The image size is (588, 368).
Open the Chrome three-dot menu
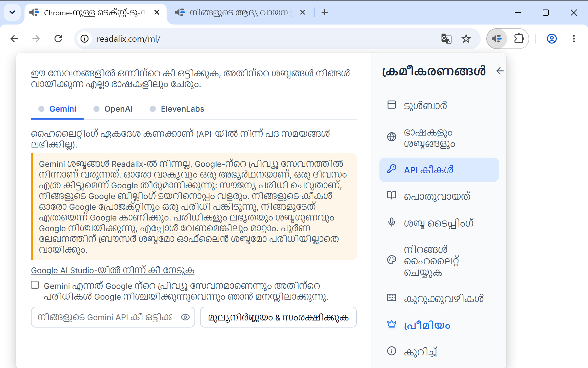[574, 39]
